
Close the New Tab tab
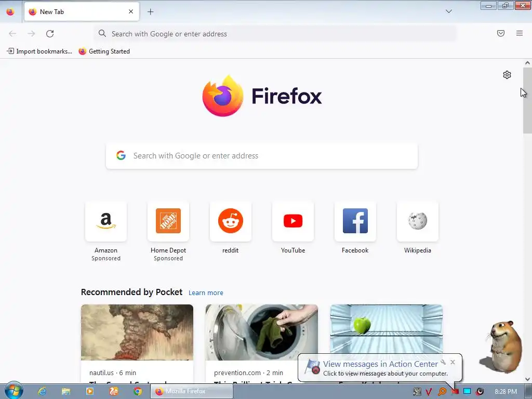point(131,11)
